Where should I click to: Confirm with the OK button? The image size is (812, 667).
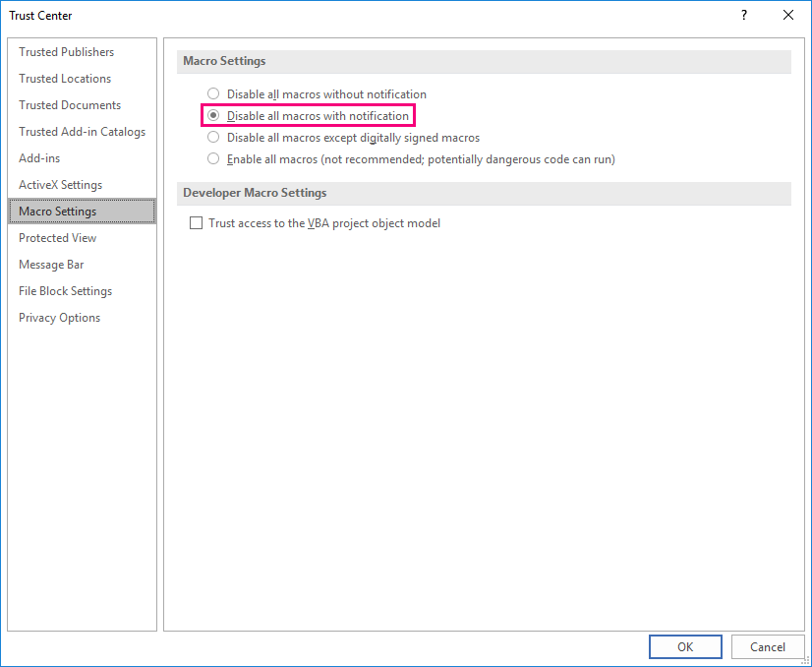click(685, 646)
